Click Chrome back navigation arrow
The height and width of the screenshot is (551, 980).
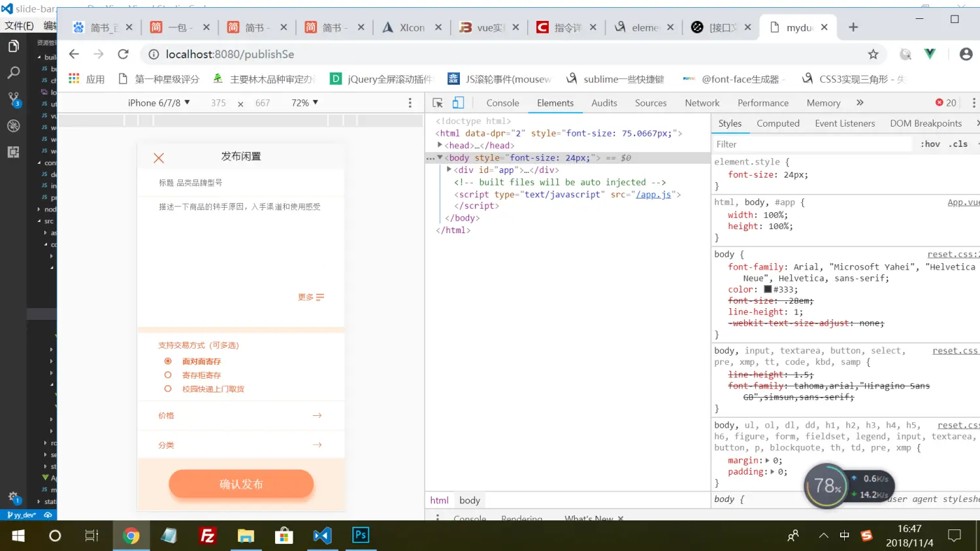tap(74, 54)
